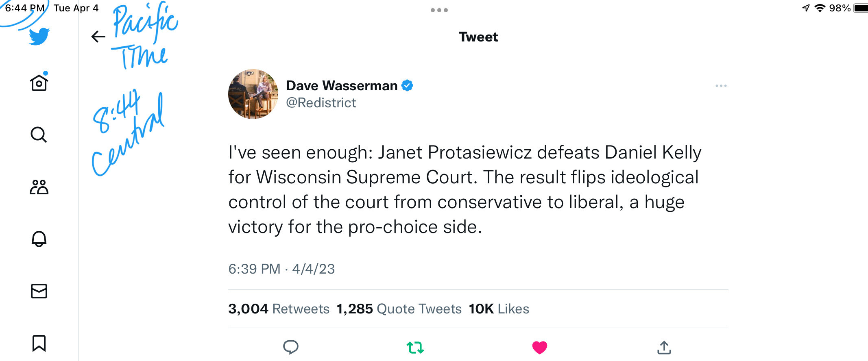Open the Communities section

[39, 187]
